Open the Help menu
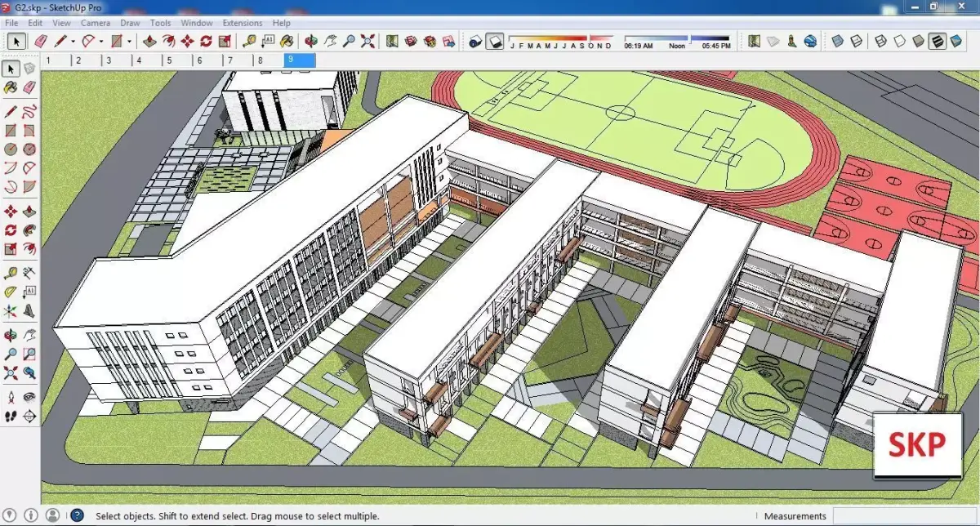This screenshot has height=526, width=980. pos(282,23)
